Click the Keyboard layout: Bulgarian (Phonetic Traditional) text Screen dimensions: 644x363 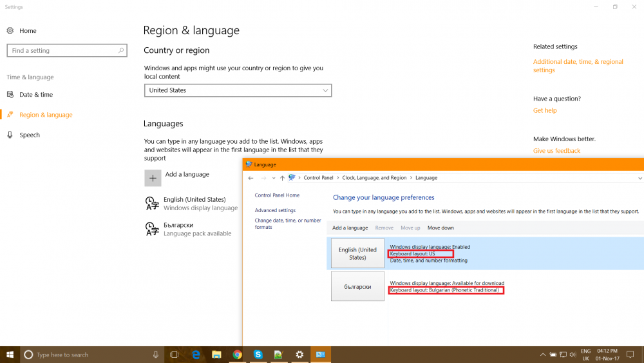[444, 290]
